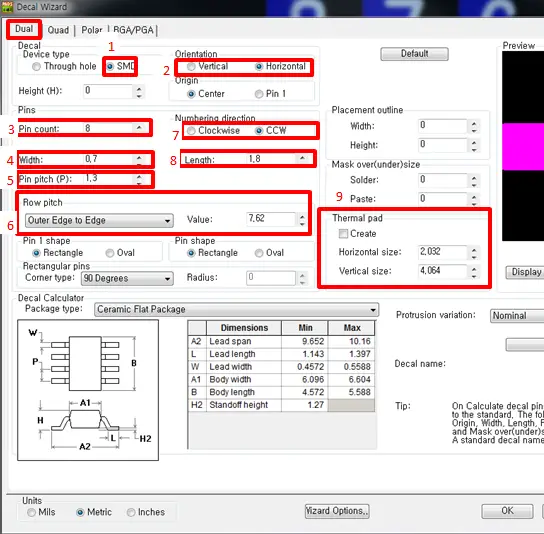Click Pin pitch spinner arrows
The image size is (544, 534).
point(139,179)
